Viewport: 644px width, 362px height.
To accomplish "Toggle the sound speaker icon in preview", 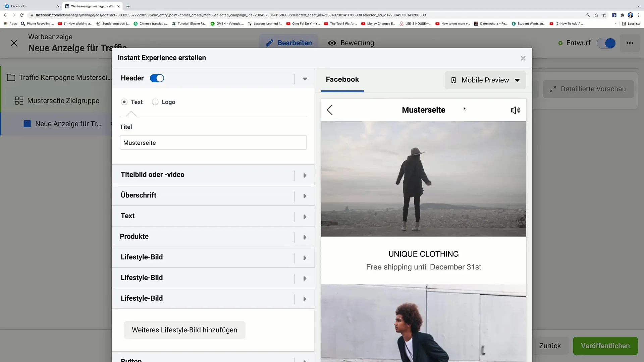I will [x=515, y=110].
